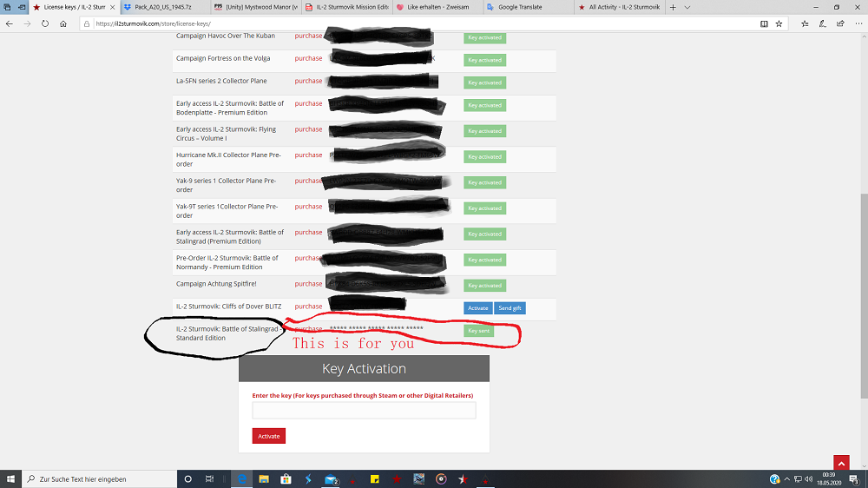Click Key activated for Yak-9T series 1
The width and height of the screenshot is (868, 488).
(484, 208)
